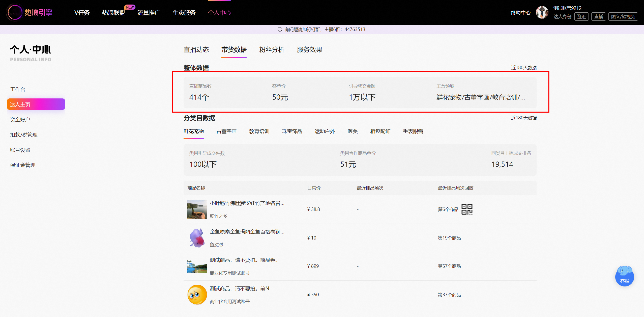Screen dimensions: 644x317
Task: Switch to the 直播动态 tab
Action: [196, 49]
